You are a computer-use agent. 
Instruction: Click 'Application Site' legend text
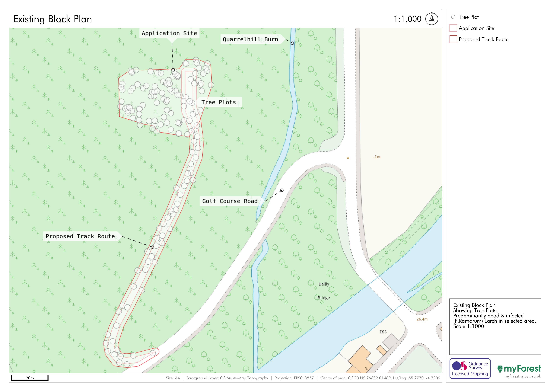[x=476, y=28]
